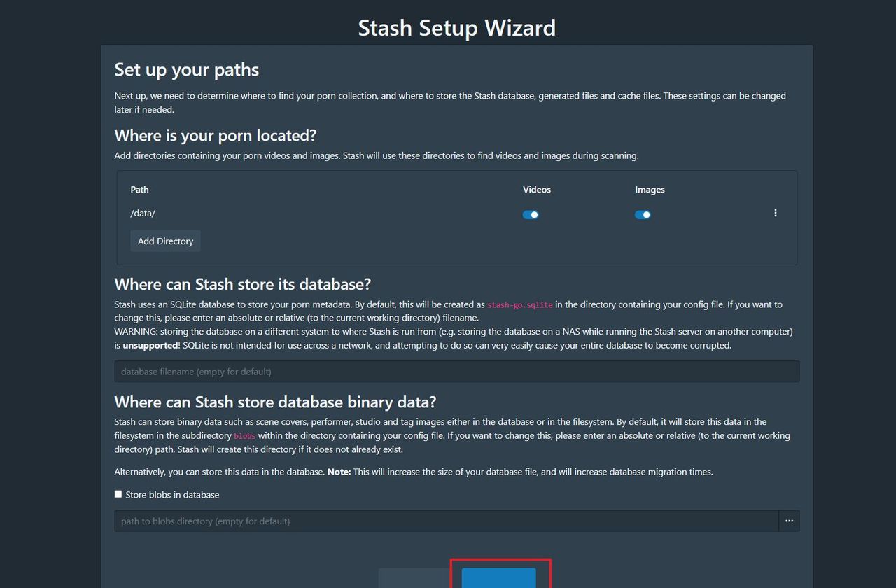
Task: Open the options menu for the /data/ row
Action: (775, 213)
